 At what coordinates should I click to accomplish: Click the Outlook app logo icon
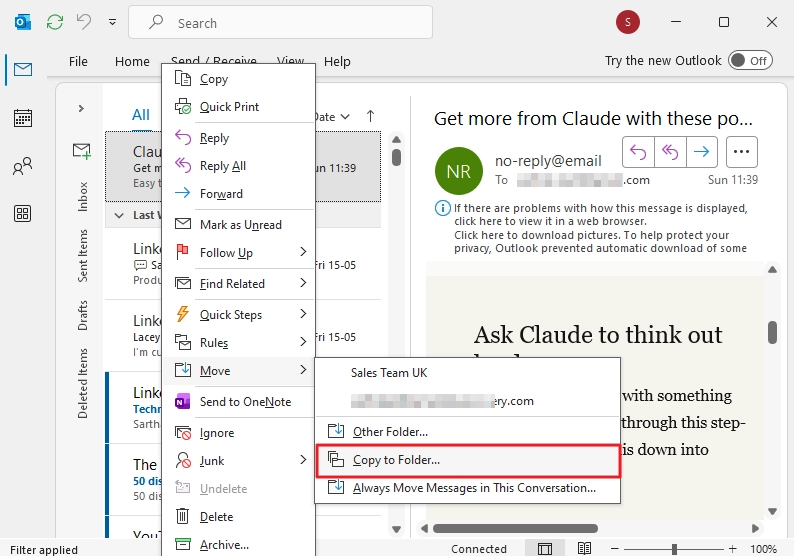tap(23, 22)
